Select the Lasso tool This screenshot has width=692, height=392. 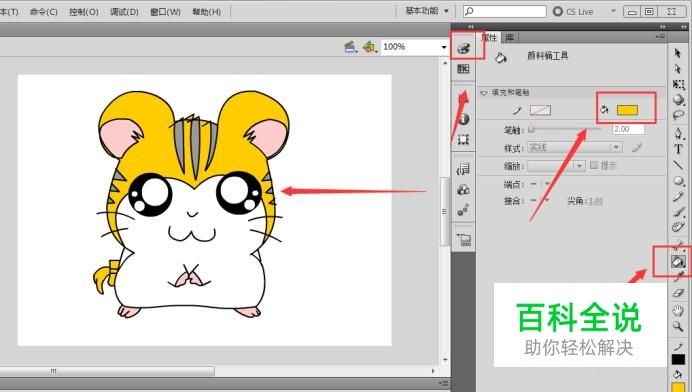(678, 116)
